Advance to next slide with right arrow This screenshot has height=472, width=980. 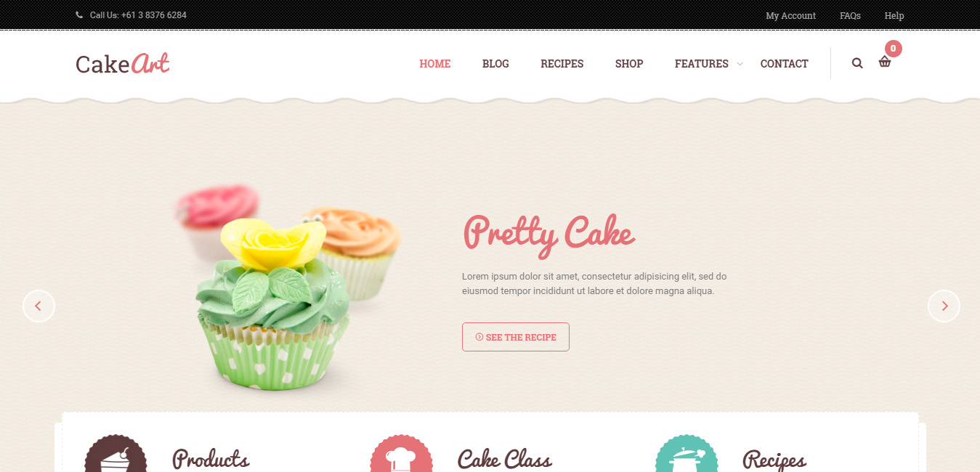tap(944, 306)
